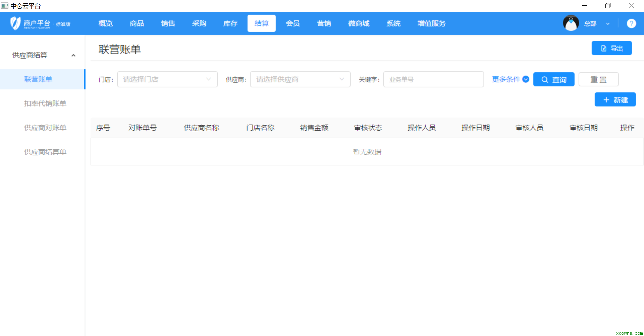Open the 商品 top menu
Screen dimensions: 644x336
click(137, 23)
